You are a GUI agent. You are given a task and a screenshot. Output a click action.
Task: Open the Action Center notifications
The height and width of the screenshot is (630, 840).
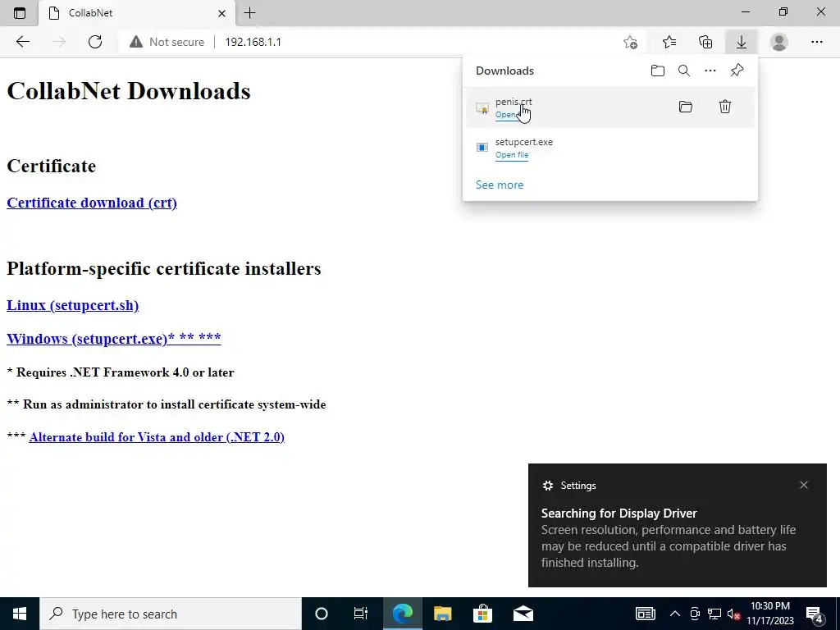(815, 614)
